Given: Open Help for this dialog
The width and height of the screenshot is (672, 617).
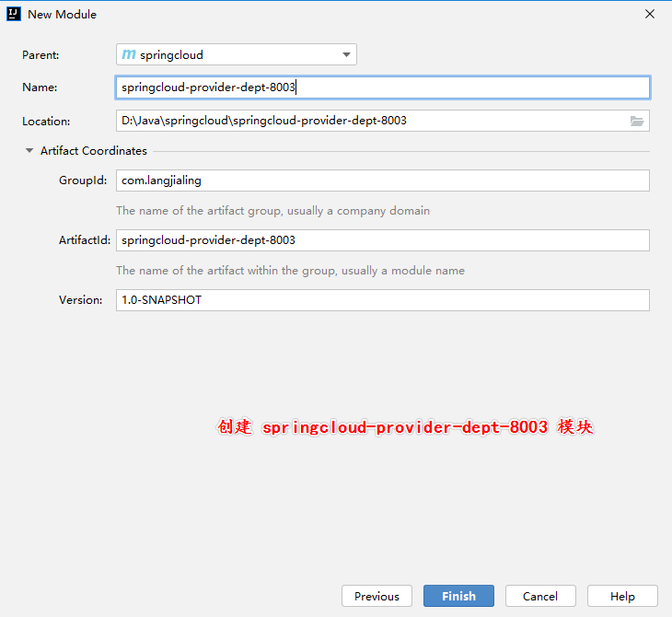Looking at the screenshot, I should pos(622,596).
